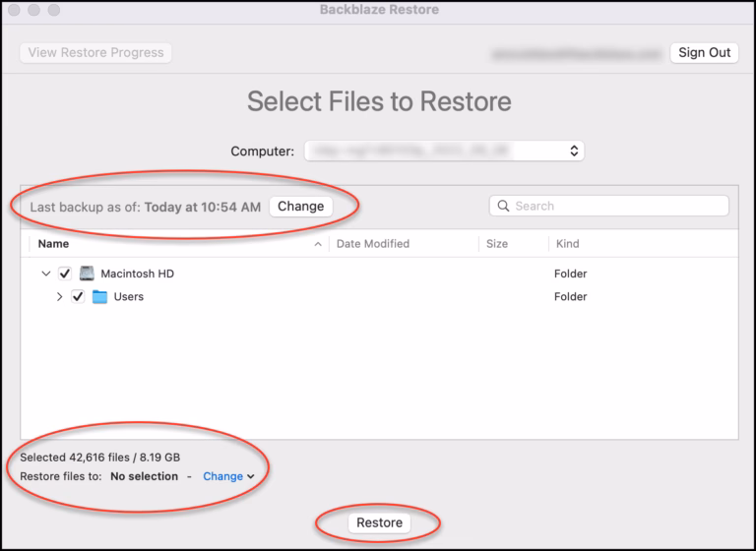Uncheck the Macintosh HD checkbox
The image size is (756, 551).
65,274
